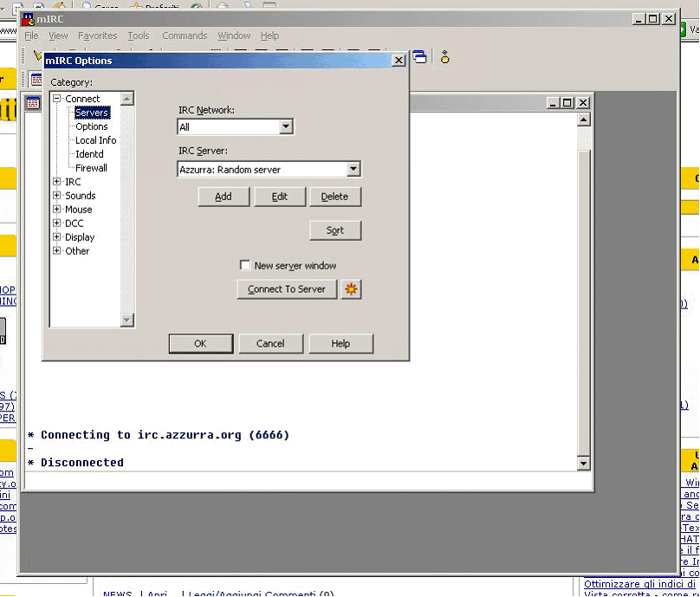
Task: Click the Connect To Server button
Action: click(287, 289)
